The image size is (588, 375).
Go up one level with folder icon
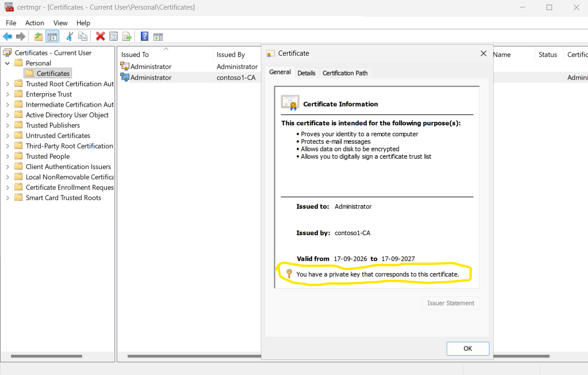[39, 36]
